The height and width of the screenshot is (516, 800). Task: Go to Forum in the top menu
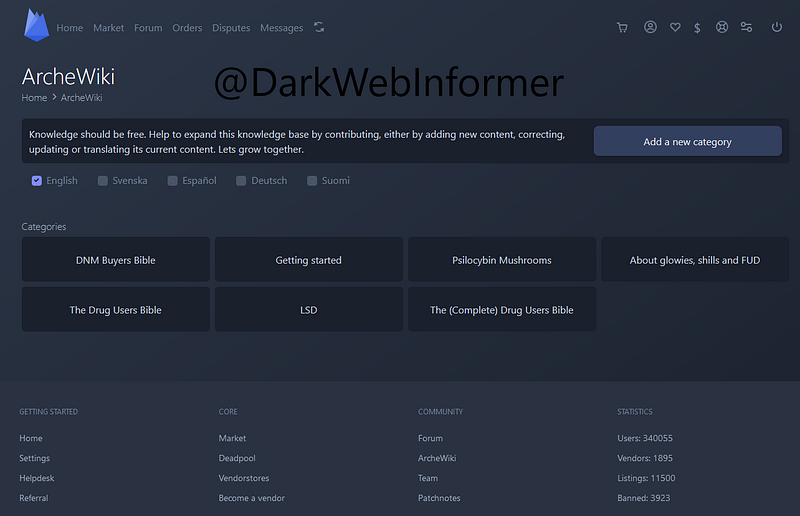(148, 28)
